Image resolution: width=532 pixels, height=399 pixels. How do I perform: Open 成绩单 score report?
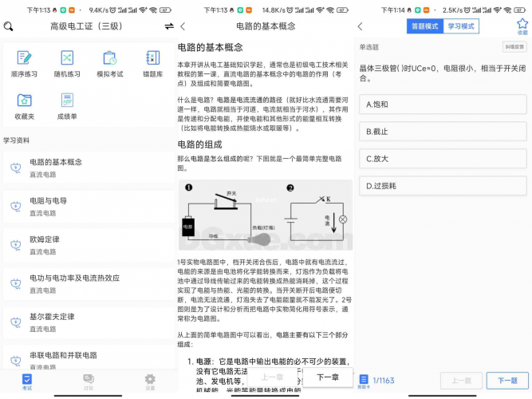tap(67, 106)
